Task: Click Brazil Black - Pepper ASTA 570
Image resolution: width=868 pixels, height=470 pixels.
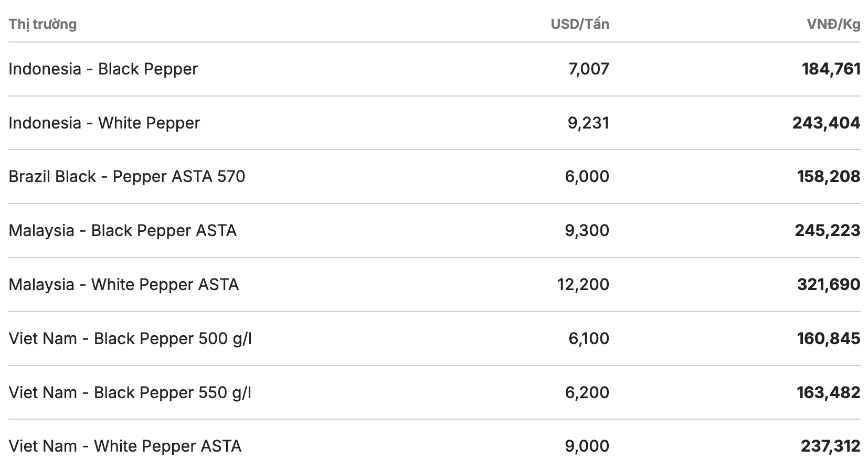Action: [x=127, y=177]
